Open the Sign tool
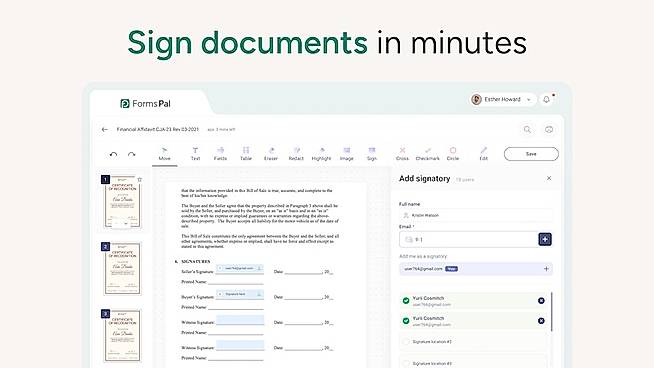Screen dimensions: 654x368 pos(372,154)
